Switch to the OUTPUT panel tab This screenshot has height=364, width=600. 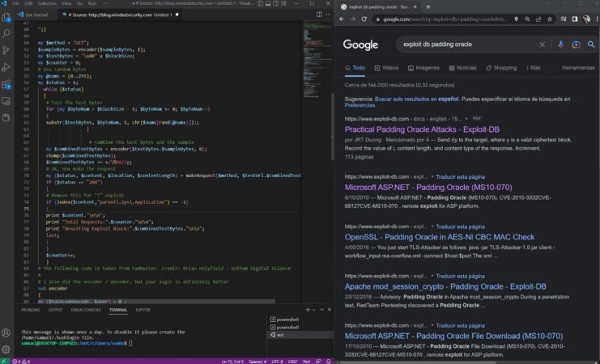(x=56, y=310)
